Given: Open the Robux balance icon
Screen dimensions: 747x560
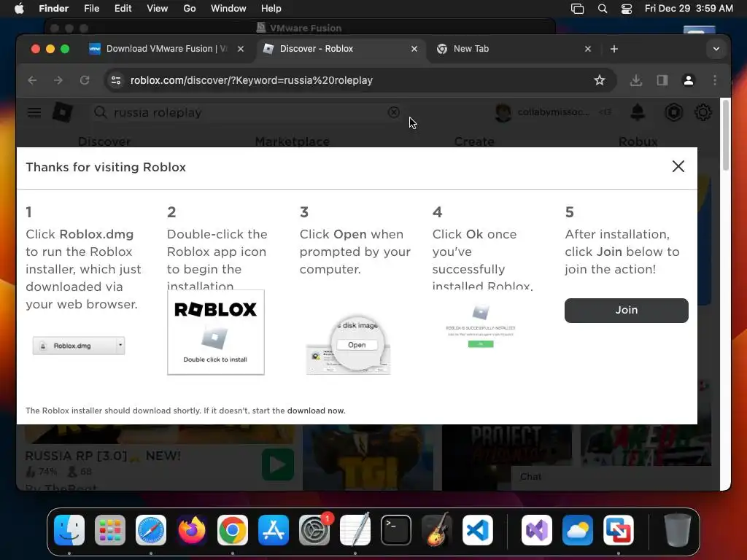Looking at the screenshot, I should (x=673, y=112).
